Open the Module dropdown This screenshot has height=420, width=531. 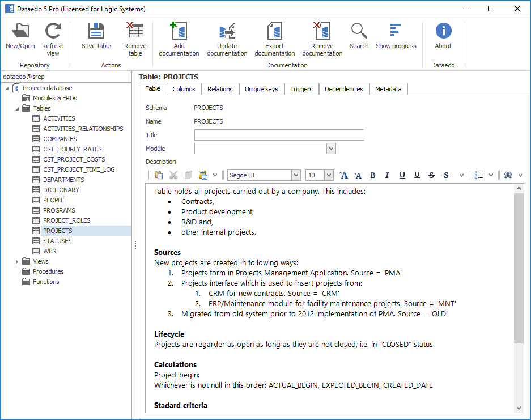pyautogui.click(x=331, y=149)
